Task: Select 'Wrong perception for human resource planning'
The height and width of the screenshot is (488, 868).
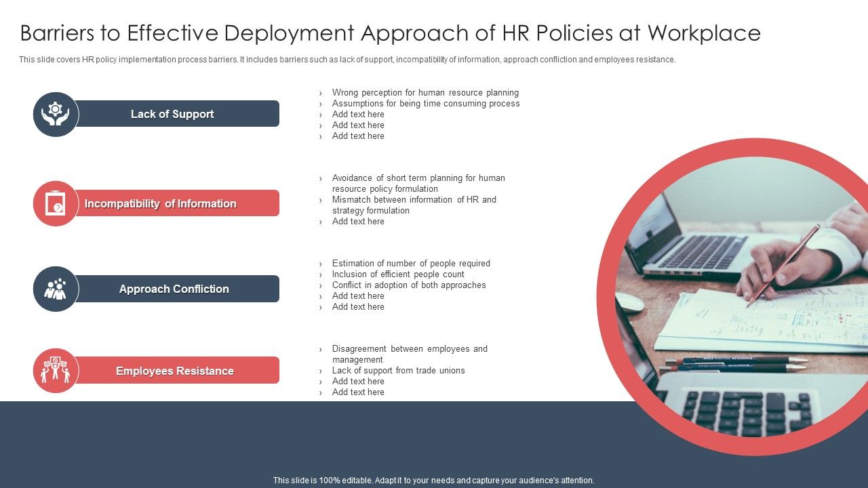Action: [x=425, y=93]
